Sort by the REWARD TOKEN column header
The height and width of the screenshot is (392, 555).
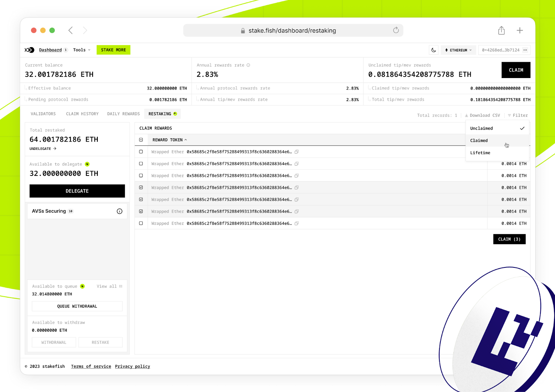tap(170, 140)
